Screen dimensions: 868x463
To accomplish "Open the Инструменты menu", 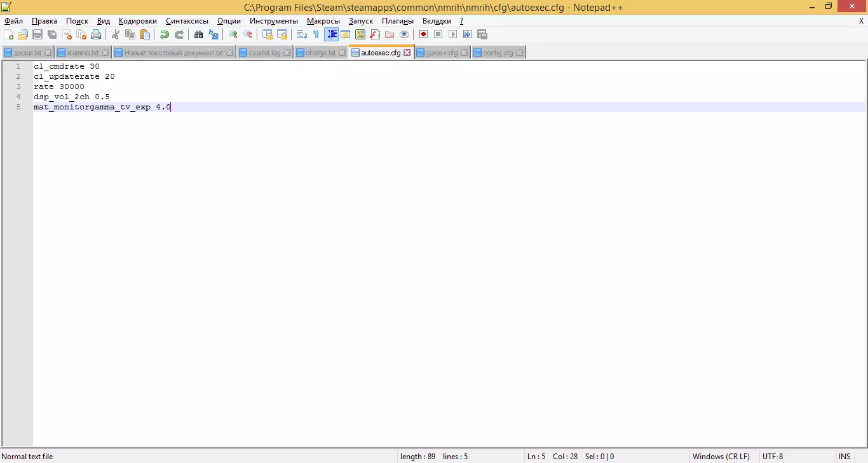I will (x=274, y=21).
